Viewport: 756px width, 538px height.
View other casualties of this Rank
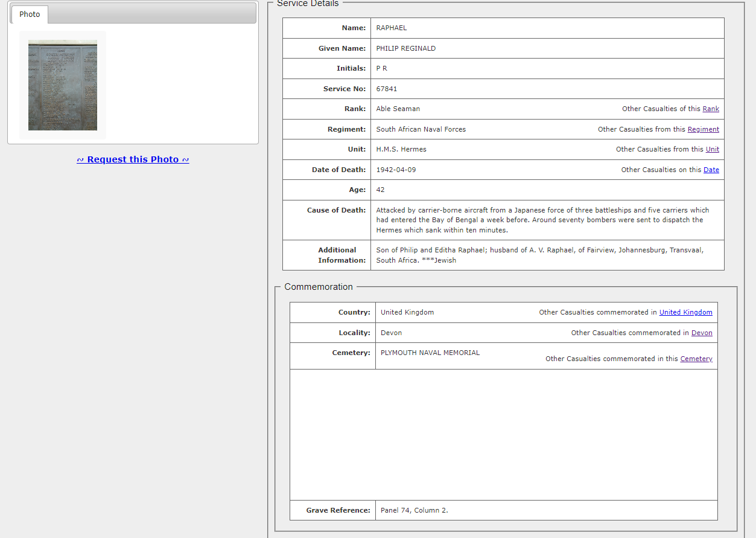(711, 109)
